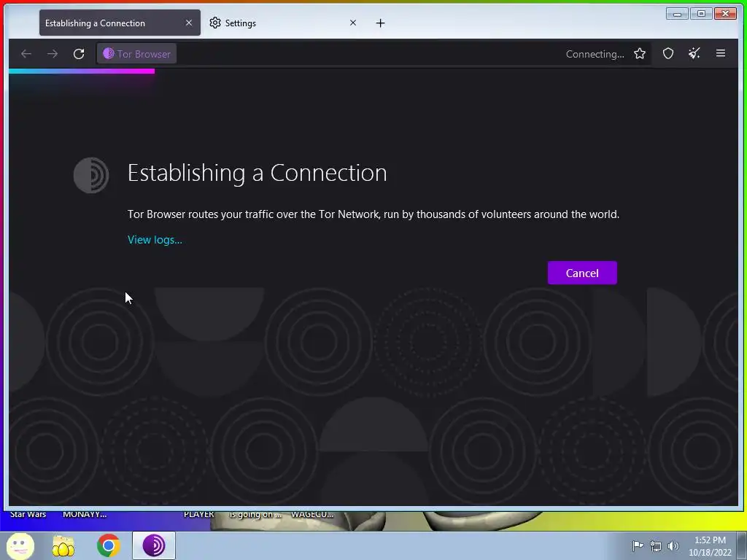
Task: Launch Google Chrome from taskbar
Action: click(108, 545)
